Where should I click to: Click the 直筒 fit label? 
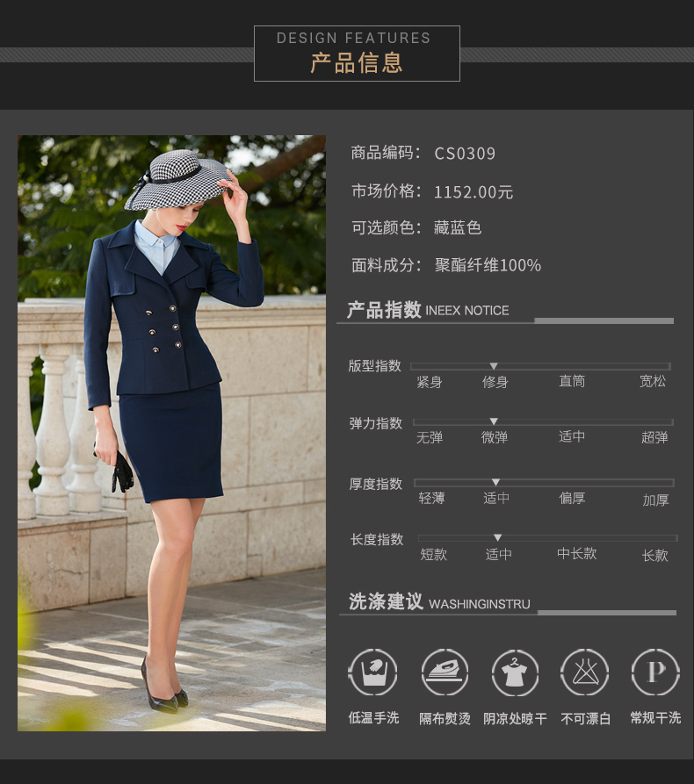(x=572, y=382)
